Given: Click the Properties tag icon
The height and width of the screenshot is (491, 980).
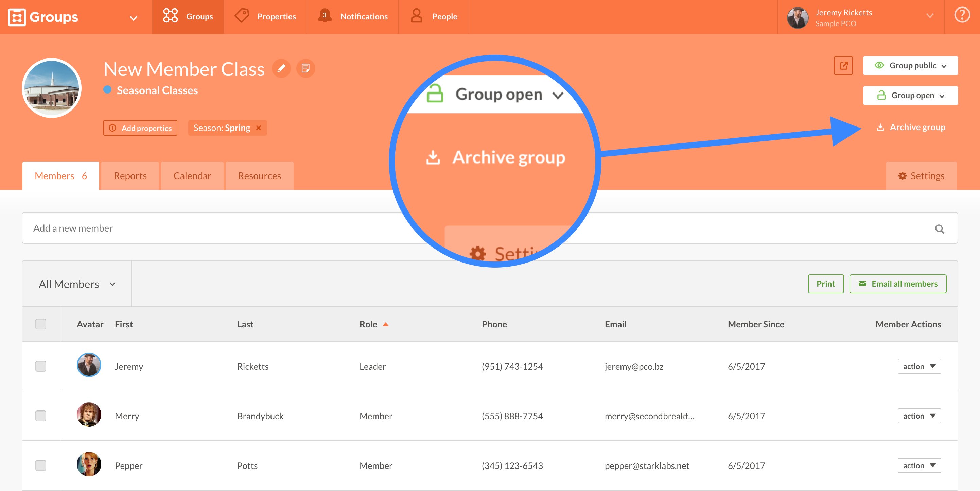Looking at the screenshot, I should pos(242,16).
